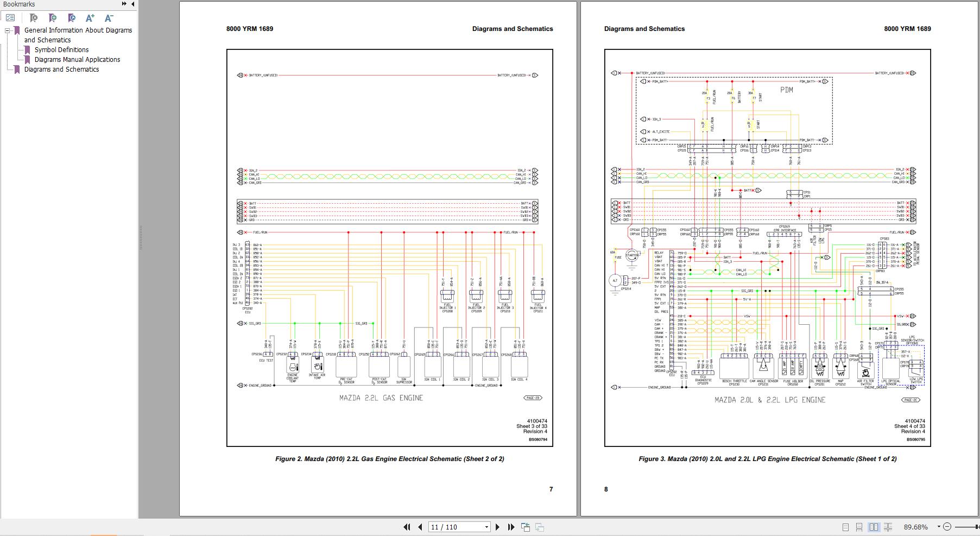Click the previous view icon
The image size is (980, 536).
(x=526, y=527)
